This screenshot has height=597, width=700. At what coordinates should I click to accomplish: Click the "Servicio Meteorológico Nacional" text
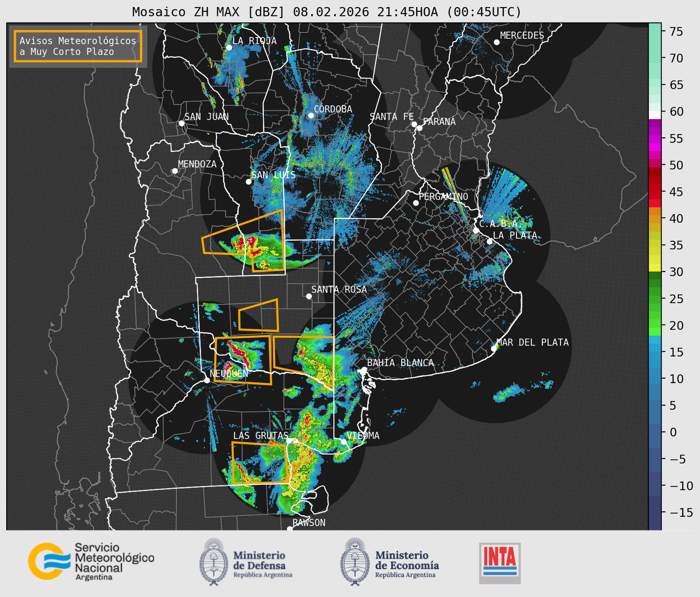(x=115, y=561)
